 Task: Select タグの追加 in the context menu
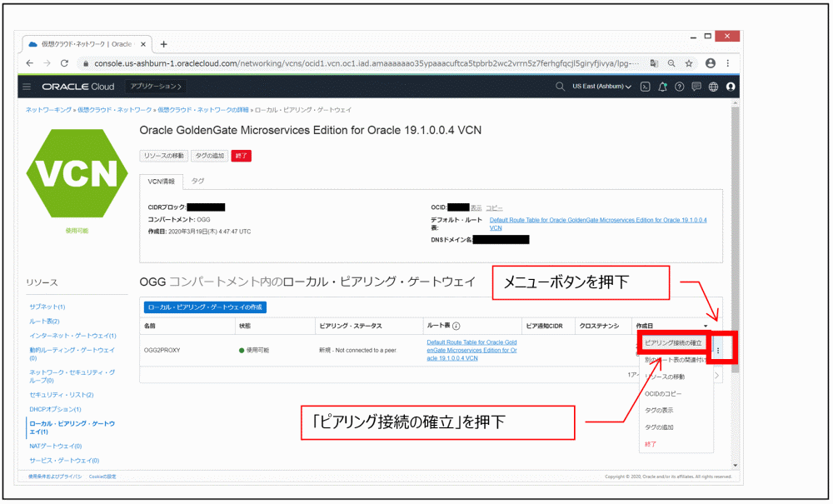[x=659, y=427]
